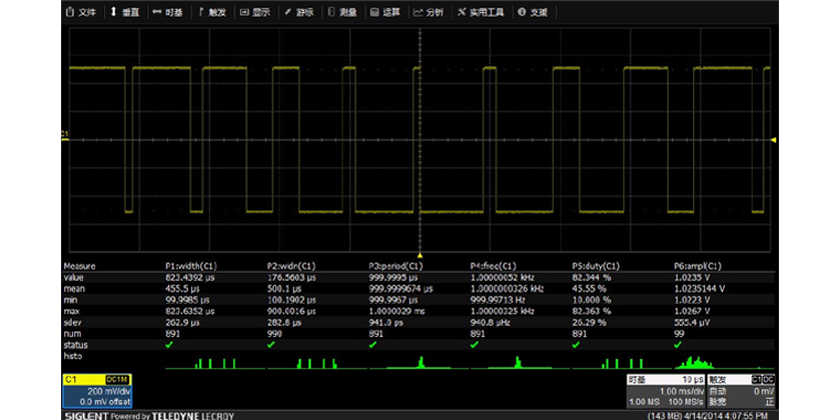
Task: Click the P4:freq(C1) histogram thumbnail
Action: pyautogui.click(x=515, y=361)
